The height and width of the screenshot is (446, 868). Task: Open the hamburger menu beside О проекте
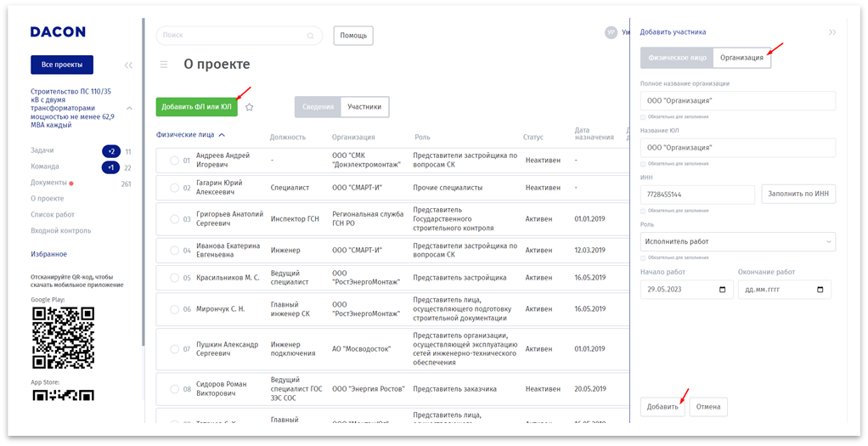pyautogui.click(x=164, y=65)
